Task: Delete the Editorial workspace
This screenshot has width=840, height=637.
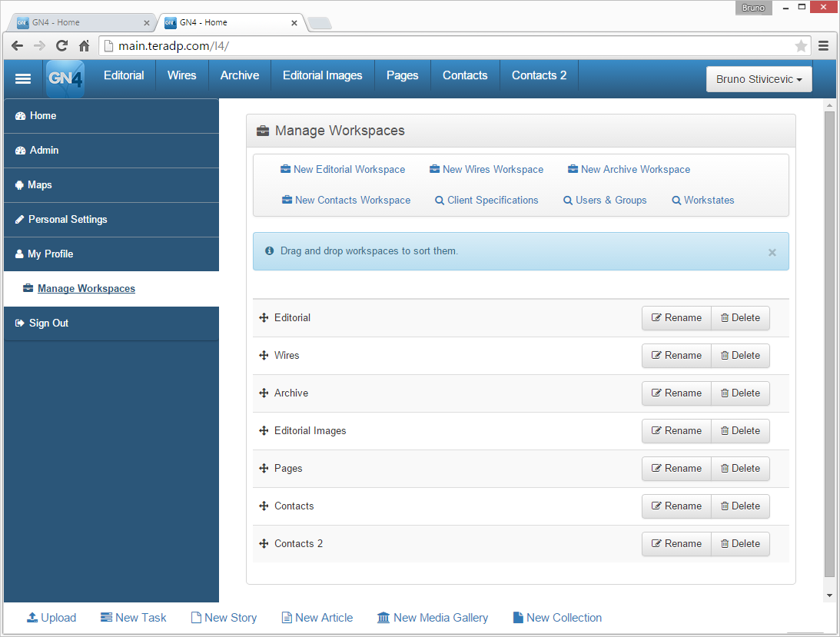Action: pyautogui.click(x=740, y=318)
